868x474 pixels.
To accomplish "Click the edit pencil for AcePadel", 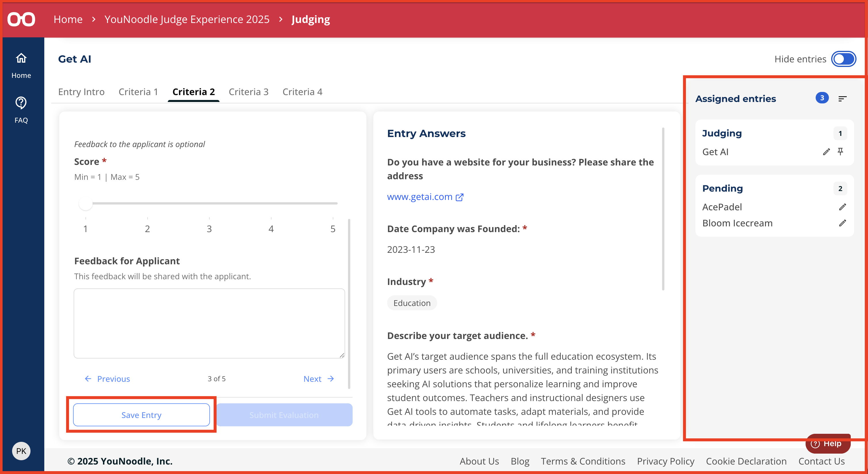I will (x=842, y=207).
